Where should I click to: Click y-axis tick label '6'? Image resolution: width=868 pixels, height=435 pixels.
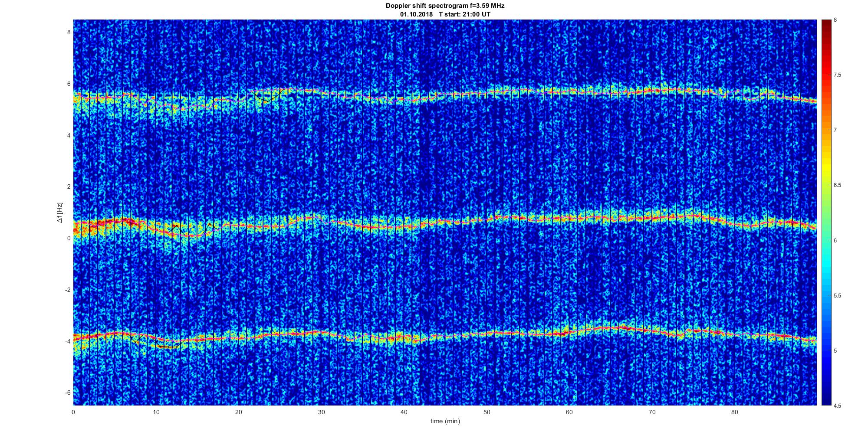coord(68,84)
